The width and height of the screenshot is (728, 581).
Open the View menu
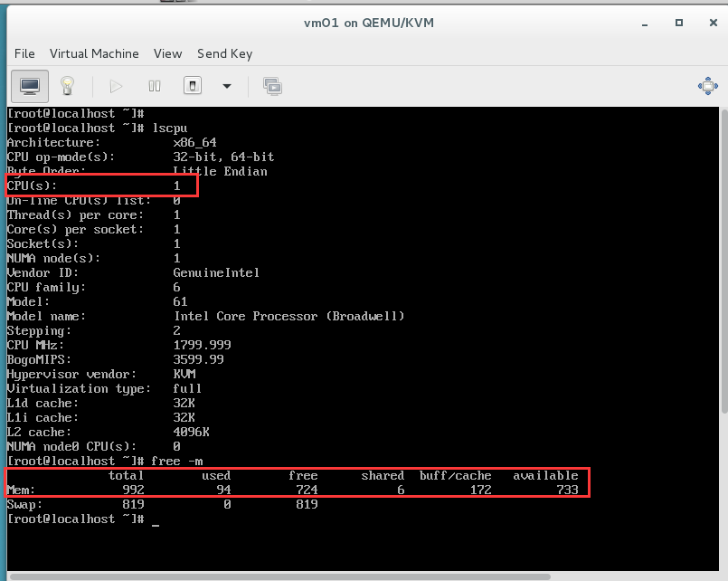coord(167,53)
